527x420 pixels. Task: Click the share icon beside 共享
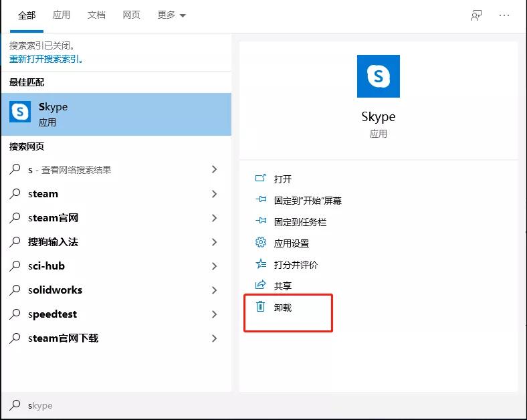pyautogui.click(x=260, y=285)
